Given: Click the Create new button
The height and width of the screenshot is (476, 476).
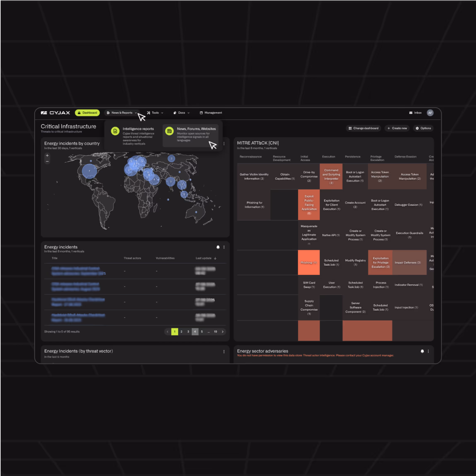Looking at the screenshot, I should click(x=397, y=128).
